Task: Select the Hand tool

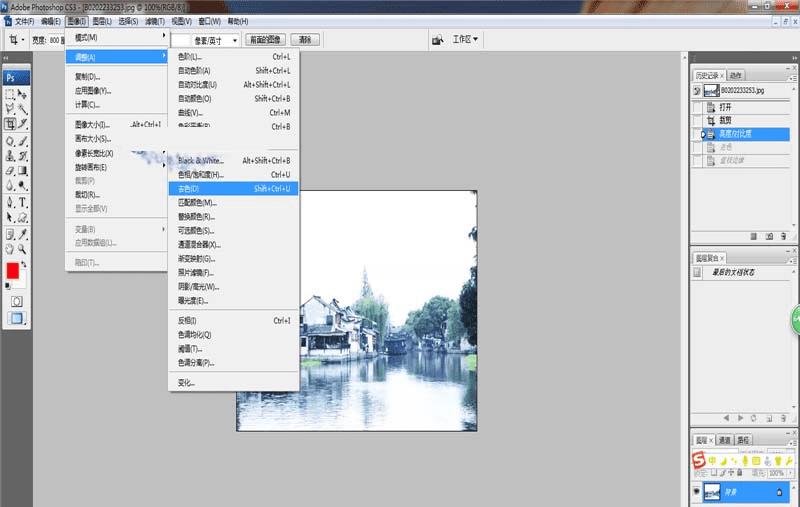Action: (x=10, y=249)
